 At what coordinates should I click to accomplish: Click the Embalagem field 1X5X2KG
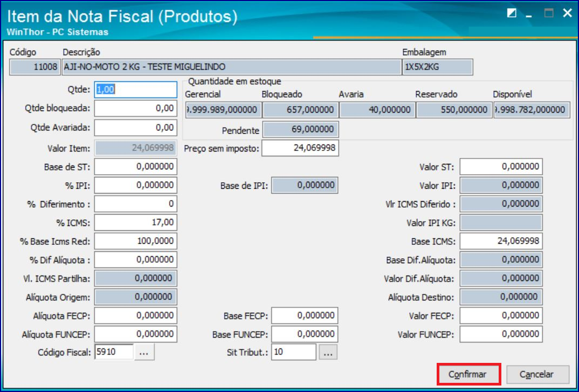coord(438,67)
